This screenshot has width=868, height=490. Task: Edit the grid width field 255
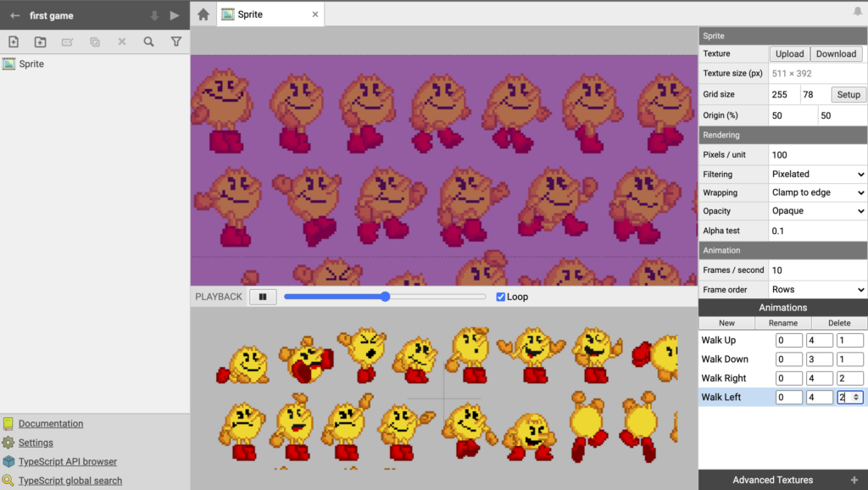784,95
